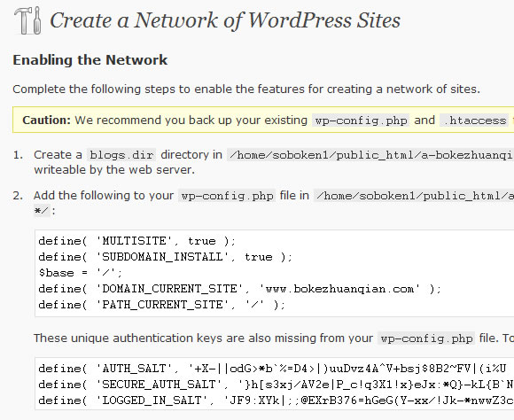Click the 'wp-config.php' code in step 2
514x420 pixels.
point(227,196)
